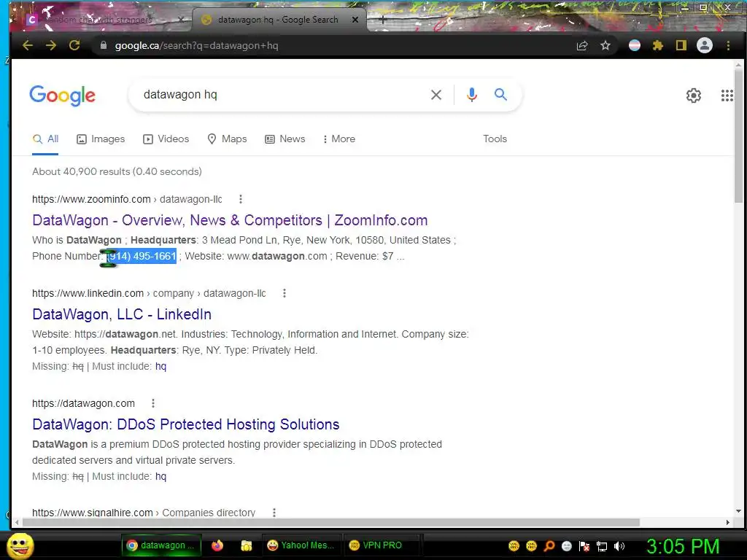Open the smiley Start button
The width and height of the screenshot is (747, 560).
pyautogui.click(x=20, y=545)
